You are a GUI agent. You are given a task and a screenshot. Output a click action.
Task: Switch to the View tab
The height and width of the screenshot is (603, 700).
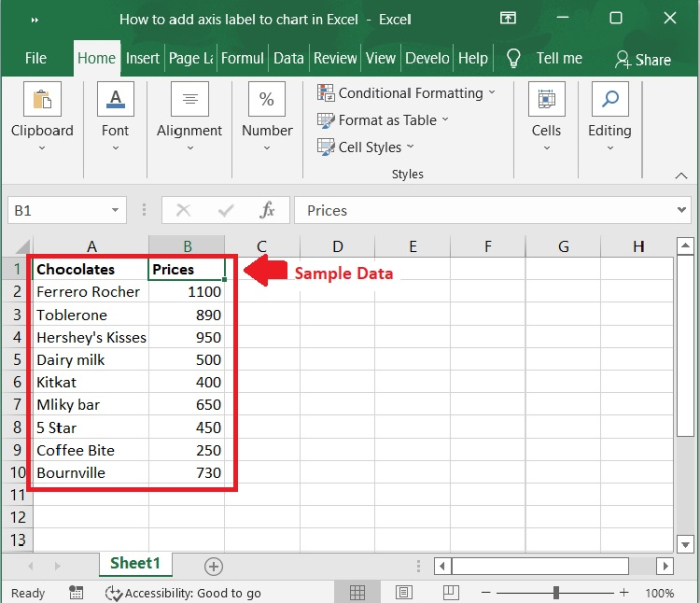tap(380, 58)
